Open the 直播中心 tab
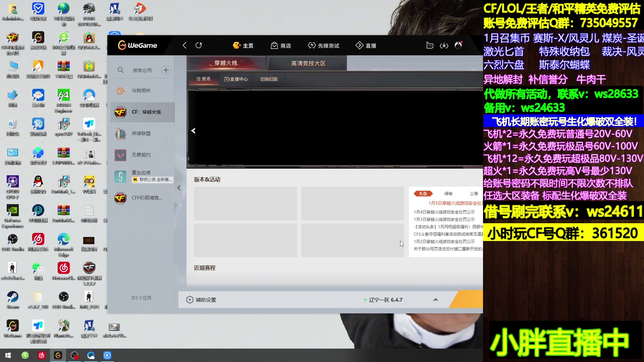 click(236, 79)
